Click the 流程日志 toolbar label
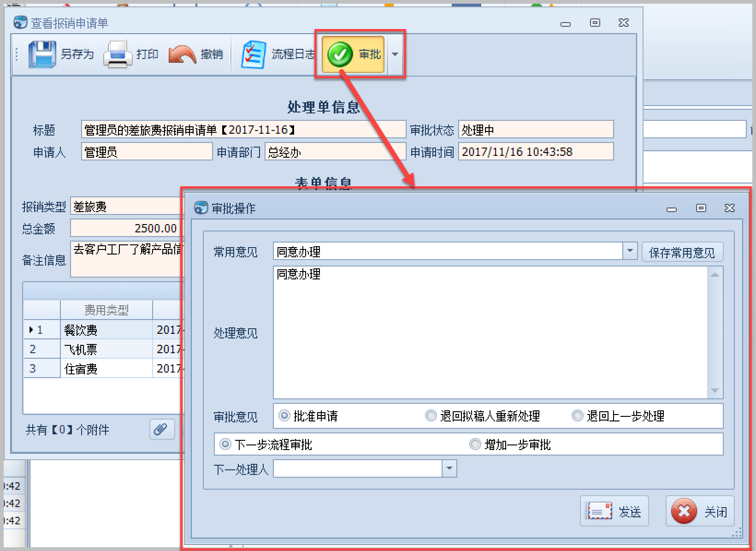The height and width of the screenshot is (551, 756). pyautogui.click(x=293, y=54)
